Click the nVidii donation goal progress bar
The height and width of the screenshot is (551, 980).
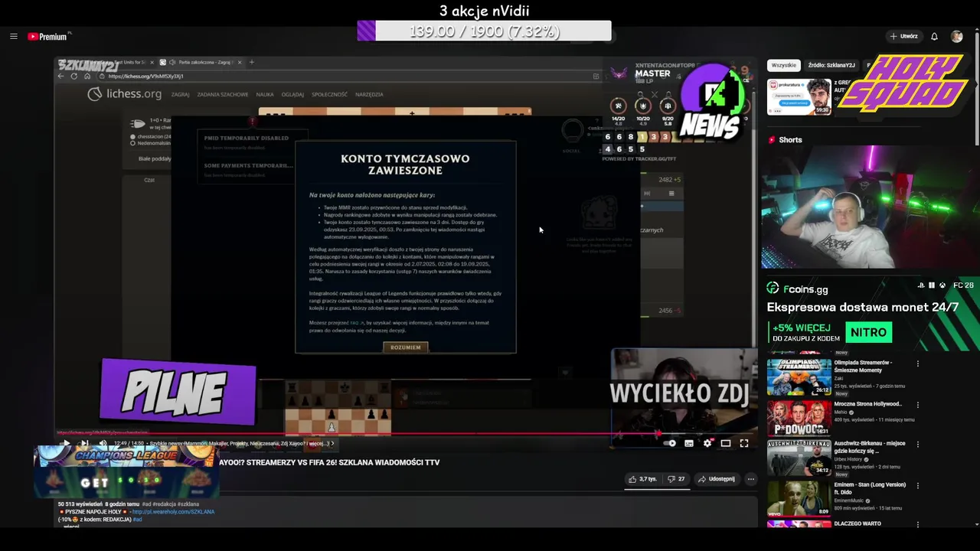(x=484, y=31)
